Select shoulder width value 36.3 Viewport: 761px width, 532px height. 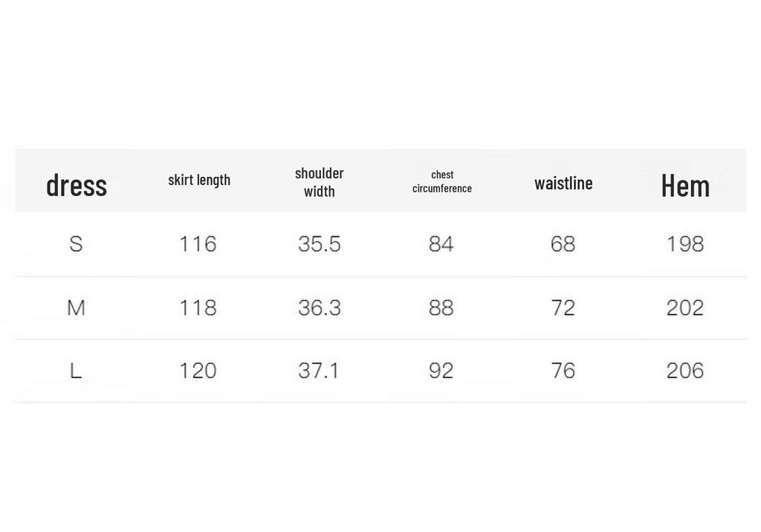coord(320,308)
